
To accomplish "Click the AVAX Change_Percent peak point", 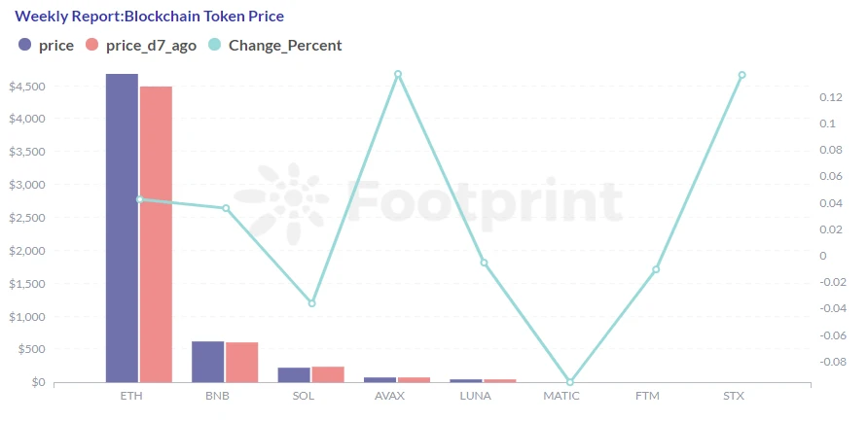I will point(397,74).
